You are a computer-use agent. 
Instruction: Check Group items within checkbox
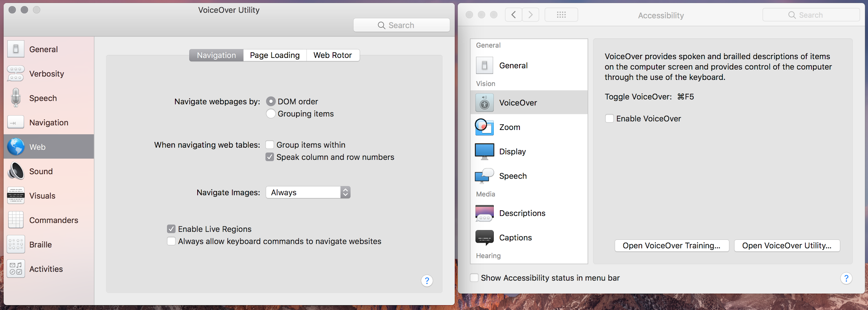(x=270, y=145)
